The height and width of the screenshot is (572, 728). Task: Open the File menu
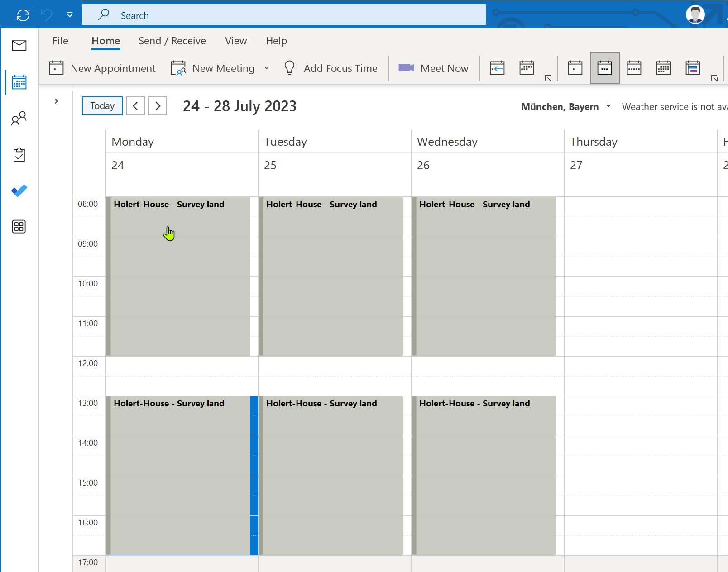pos(60,41)
